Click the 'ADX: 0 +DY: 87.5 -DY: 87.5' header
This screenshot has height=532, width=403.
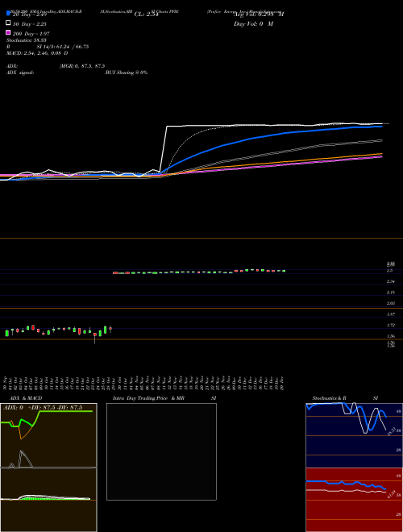point(43,408)
